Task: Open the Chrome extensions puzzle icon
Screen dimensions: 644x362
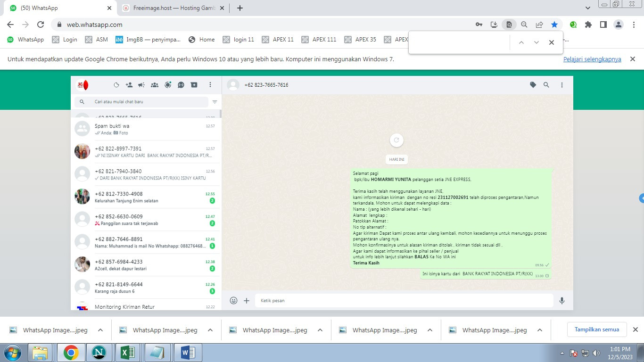Action: click(588, 25)
